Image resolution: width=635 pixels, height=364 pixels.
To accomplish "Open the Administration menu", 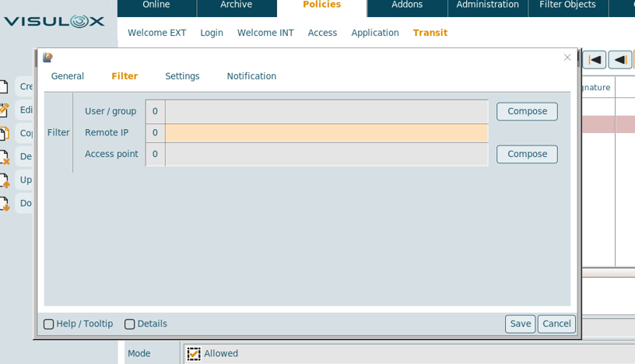I will pyautogui.click(x=487, y=5).
